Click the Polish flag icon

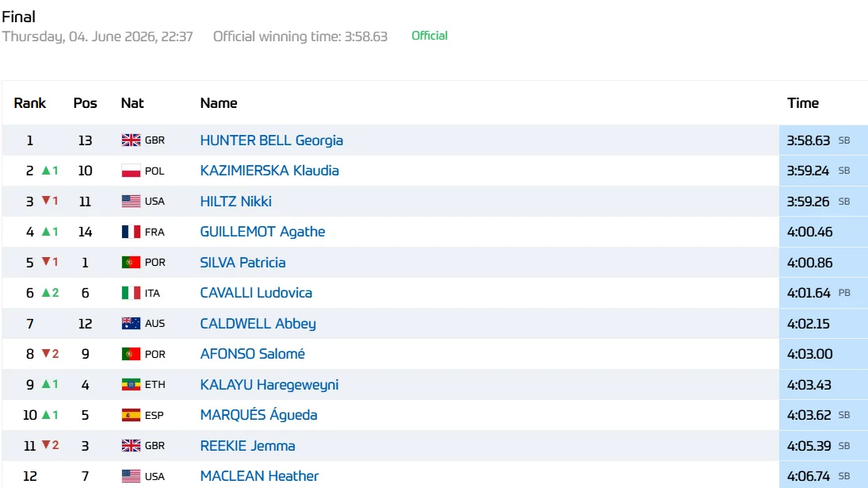(131, 171)
